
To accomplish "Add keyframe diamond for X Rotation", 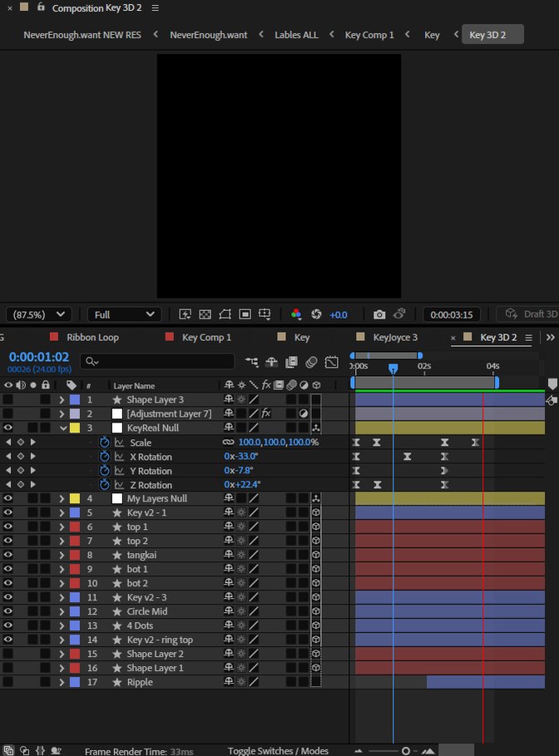I will [21, 456].
